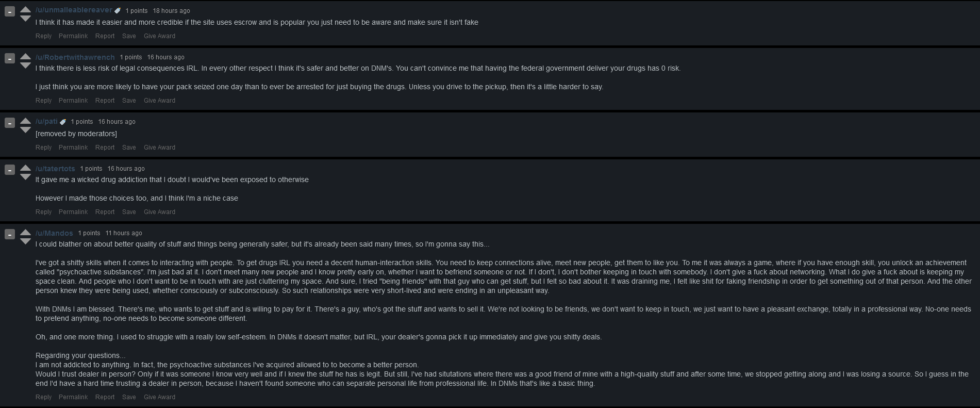Open the /u/Robertwithawrench profile link

coord(75,57)
